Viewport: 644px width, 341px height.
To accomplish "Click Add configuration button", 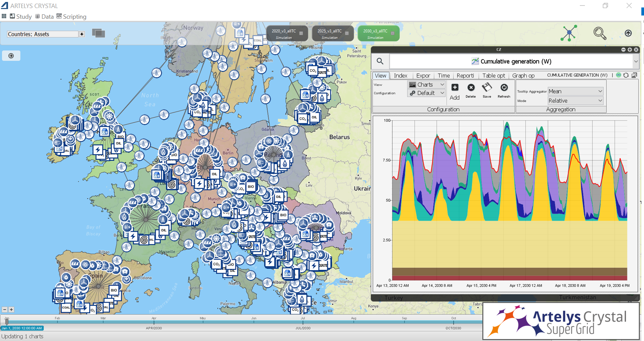I will tap(455, 92).
